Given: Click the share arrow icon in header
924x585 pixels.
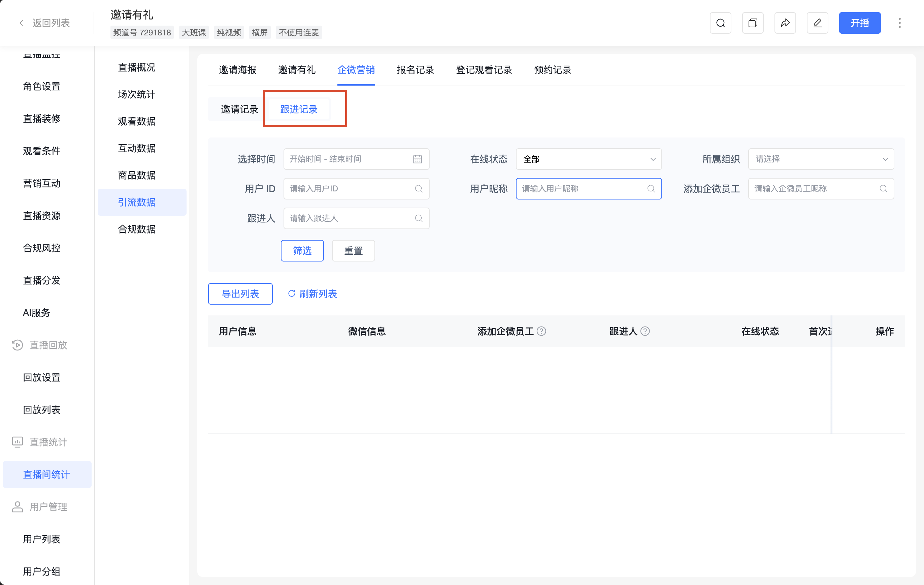Looking at the screenshot, I should point(785,23).
